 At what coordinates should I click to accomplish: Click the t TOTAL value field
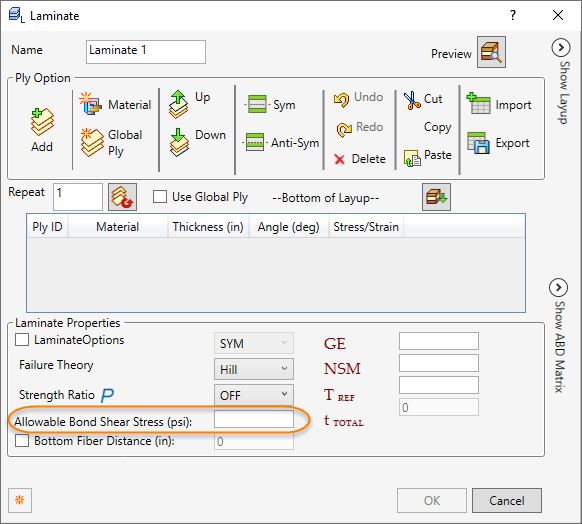point(439,407)
